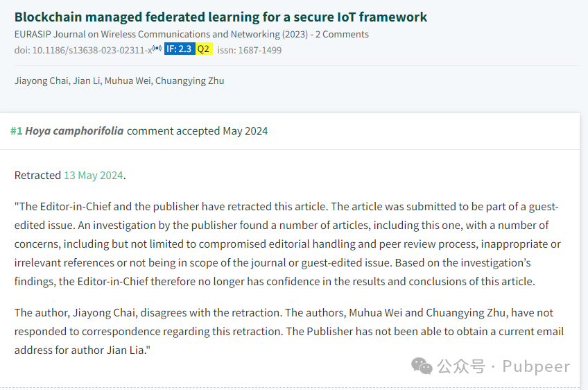Click the broadcast signal icon after the DOI

tap(157, 48)
